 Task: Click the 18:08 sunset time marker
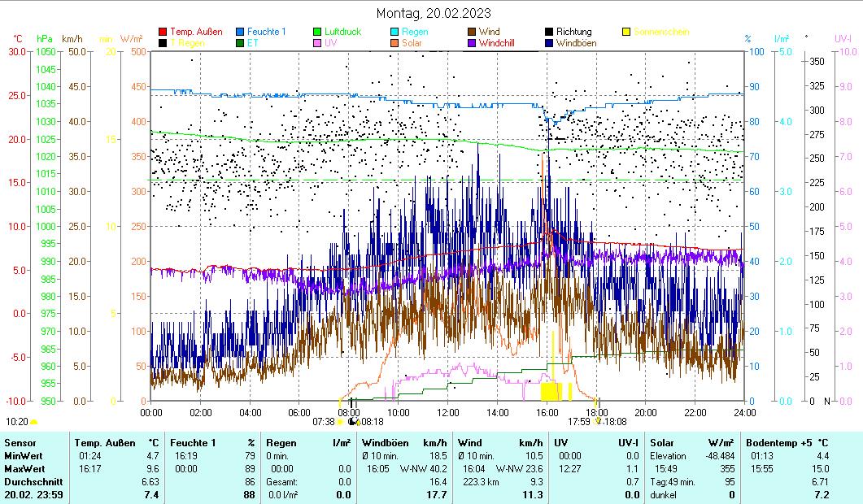(616, 422)
